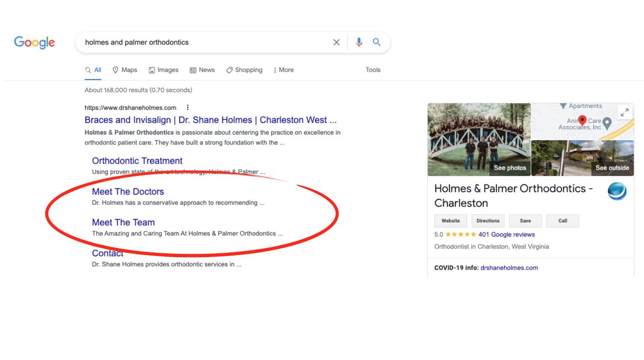Expand the map with the fullscreen arrows icon
This screenshot has width=644, height=360.
(625, 112)
